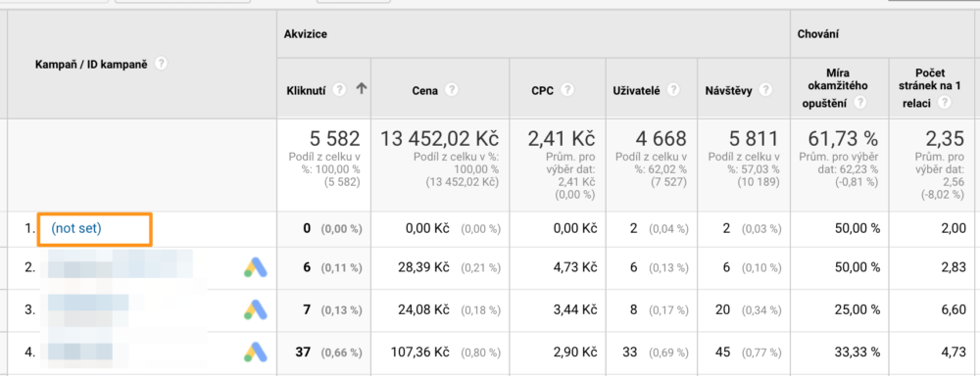Sort by Cena column header

(424, 90)
